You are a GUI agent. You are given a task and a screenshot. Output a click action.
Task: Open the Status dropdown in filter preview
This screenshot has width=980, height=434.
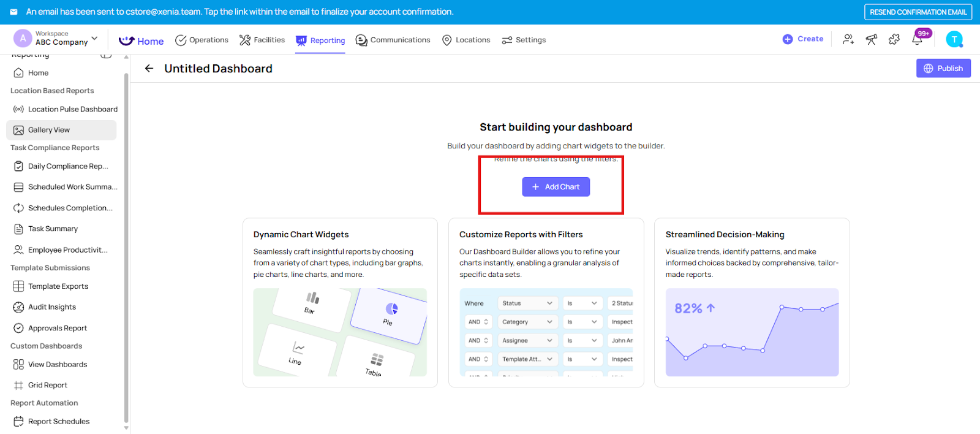[x=527, y=303]
